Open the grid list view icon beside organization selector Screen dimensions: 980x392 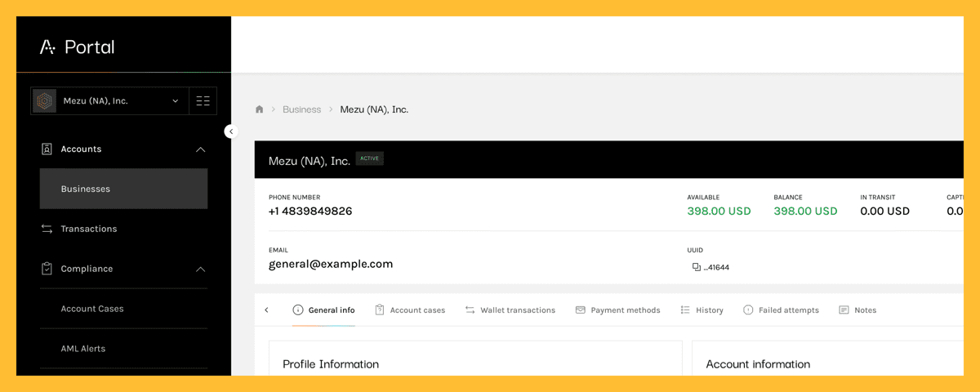pyautogui.click(x=203, y=101)
